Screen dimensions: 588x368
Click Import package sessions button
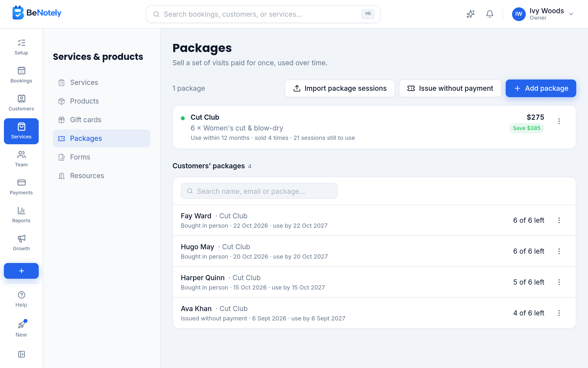(x=340, y=88)
